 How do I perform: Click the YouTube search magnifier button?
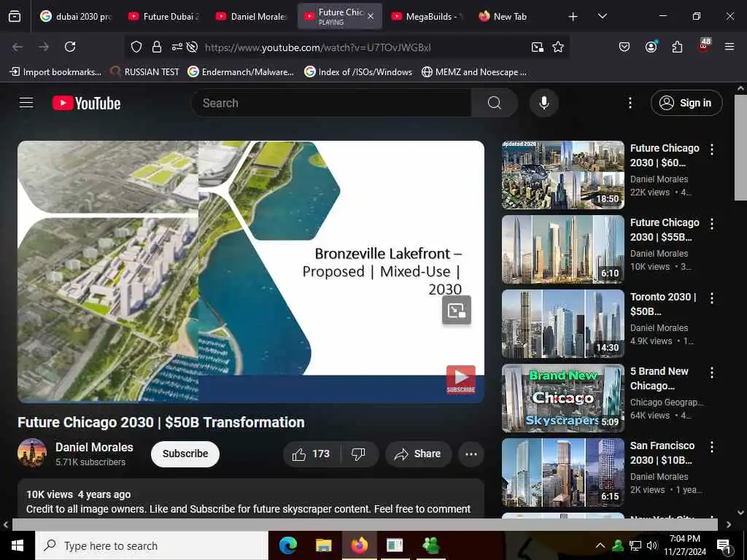(x=494, y=103)
